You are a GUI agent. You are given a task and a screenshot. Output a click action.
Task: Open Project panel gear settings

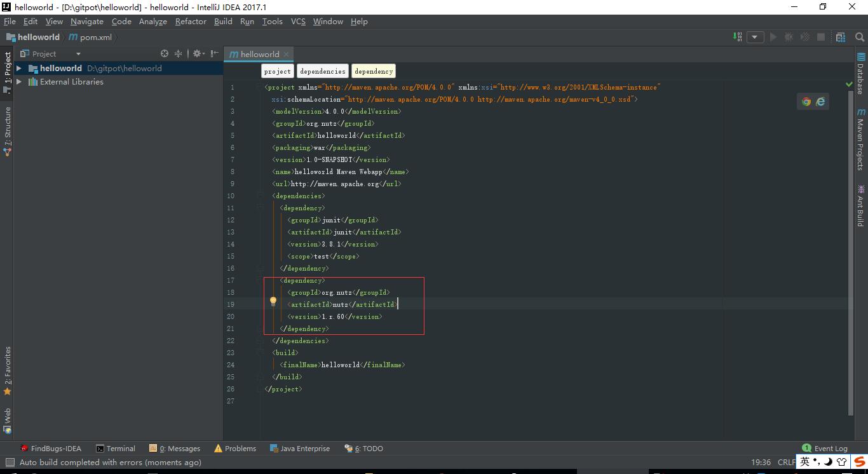197,54
